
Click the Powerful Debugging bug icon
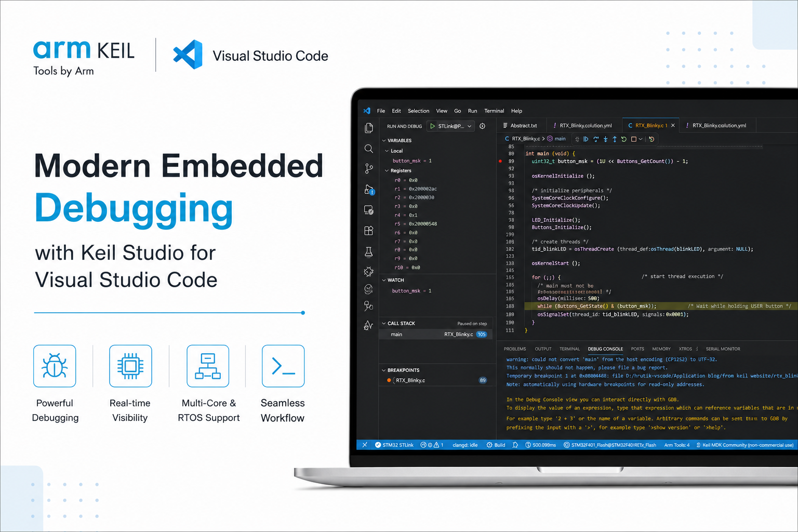click(x=55, y=366)
